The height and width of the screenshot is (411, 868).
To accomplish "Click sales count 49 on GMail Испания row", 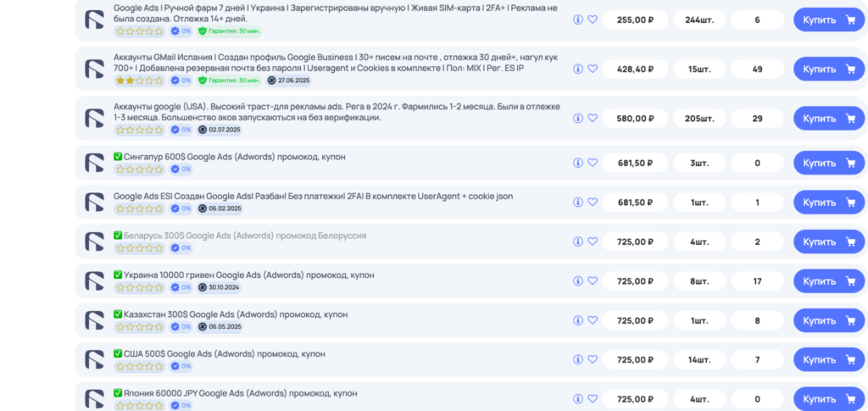I will 757,69.
